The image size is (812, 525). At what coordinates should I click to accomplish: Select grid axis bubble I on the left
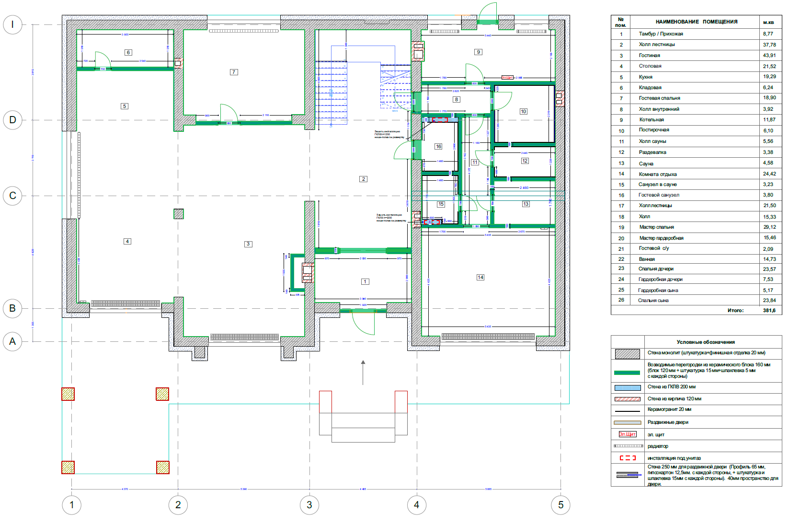click(13, 24)
